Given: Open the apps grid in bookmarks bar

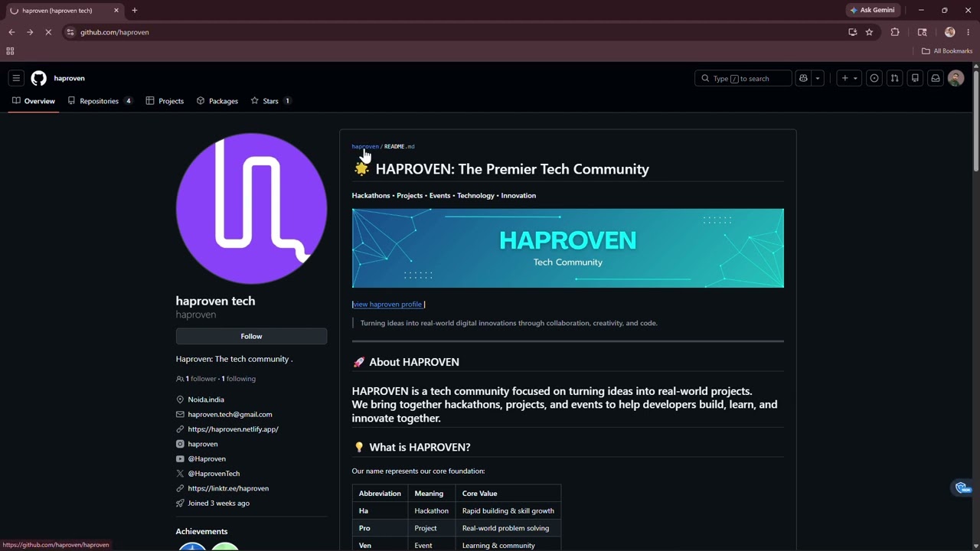Looking at the screenshot, I should click(x=10, y=51).
